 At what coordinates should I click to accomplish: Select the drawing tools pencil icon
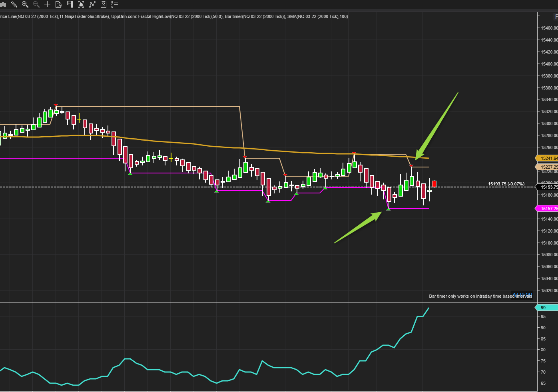pos(14,4)
